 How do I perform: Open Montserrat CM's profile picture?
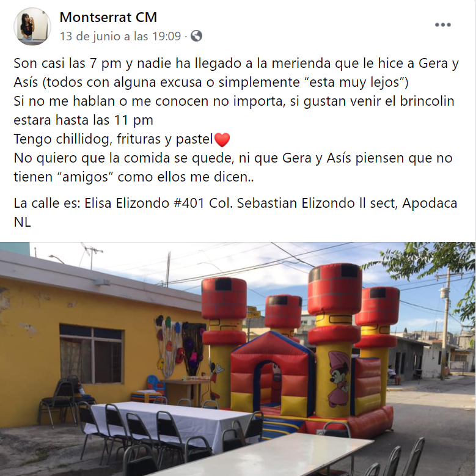pyautogui.click(x=32, y=26)
